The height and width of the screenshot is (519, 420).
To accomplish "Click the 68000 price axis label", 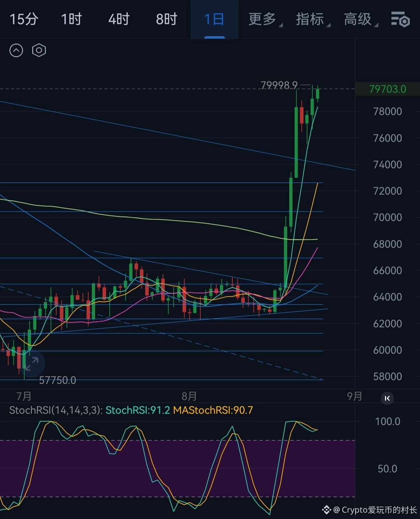I will coord(387,244).
